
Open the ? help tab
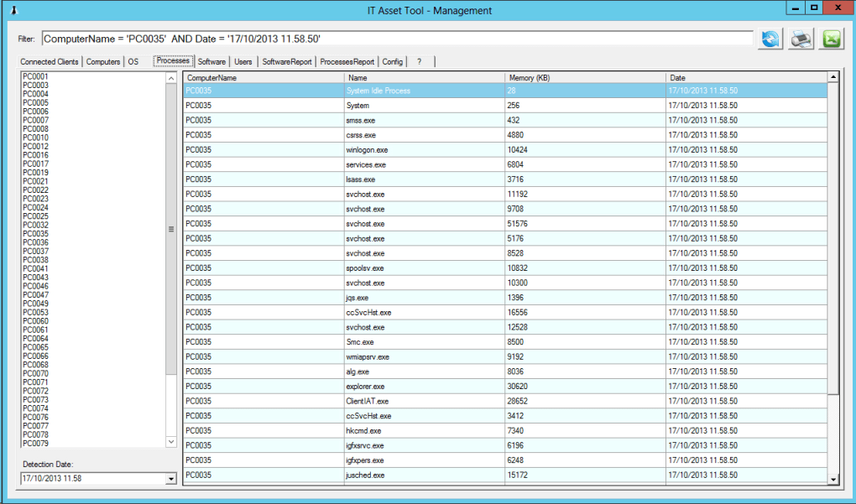(420, 62)
